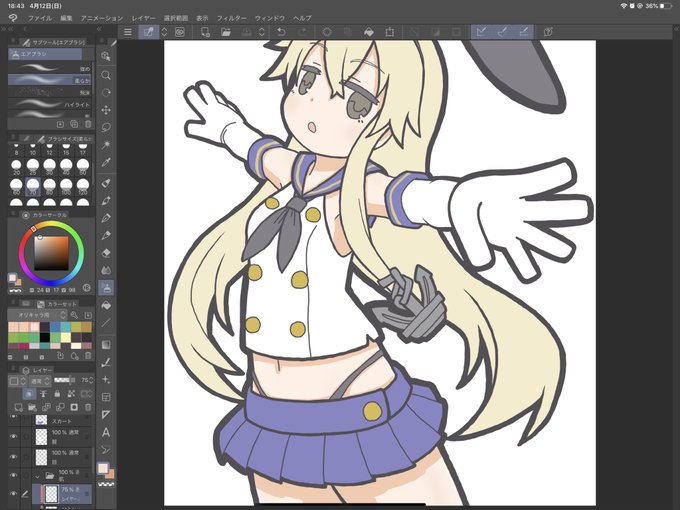Click the new layer folder icon
Screen dimensions: 680x510
32,407
